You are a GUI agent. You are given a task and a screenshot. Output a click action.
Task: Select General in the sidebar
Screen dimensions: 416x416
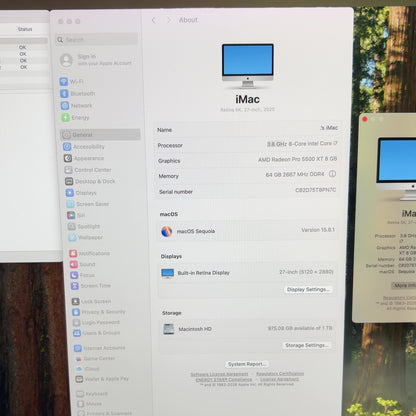coord(100,135)
